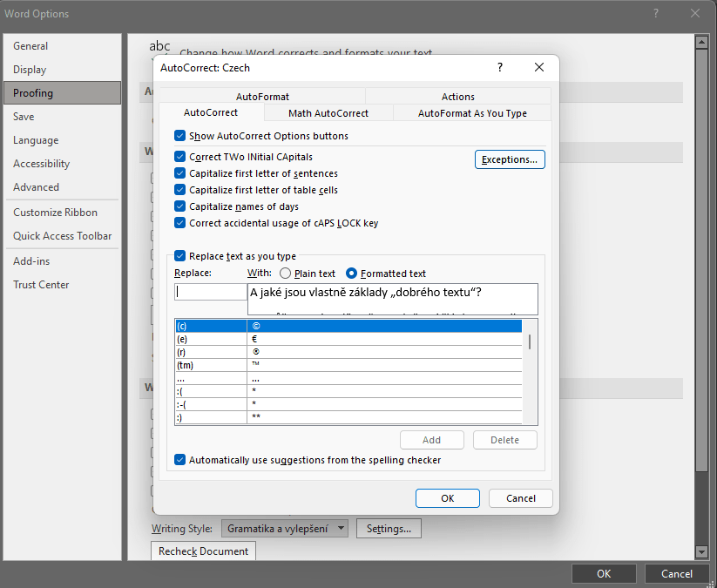Viewport: 717px width, 588px height.
Task: Switch to the Math AutoCorrect tab
Action: pyautogui.click(x=328, y=113)
